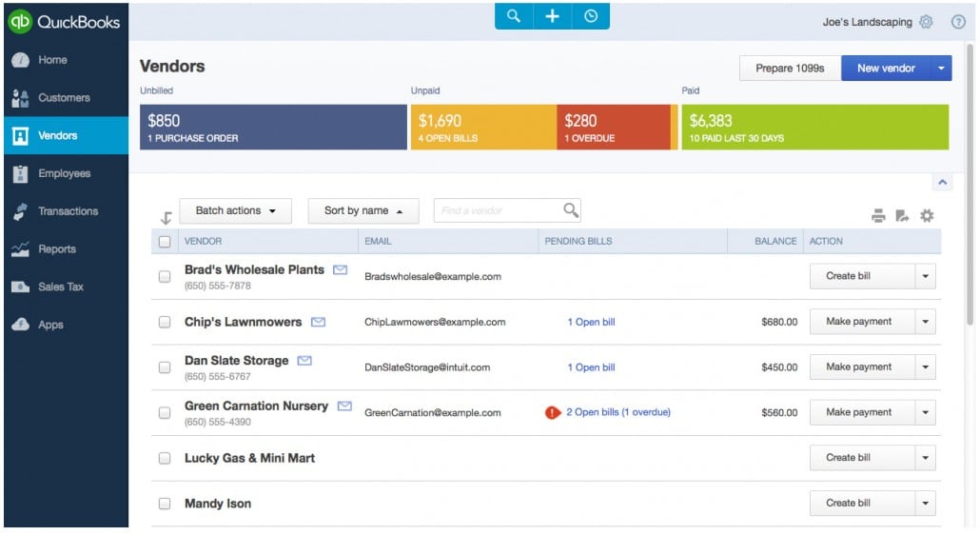Click the Home gauge icon in sidebar
Viewport: 980px width, 535px height.
pos(20,60)
